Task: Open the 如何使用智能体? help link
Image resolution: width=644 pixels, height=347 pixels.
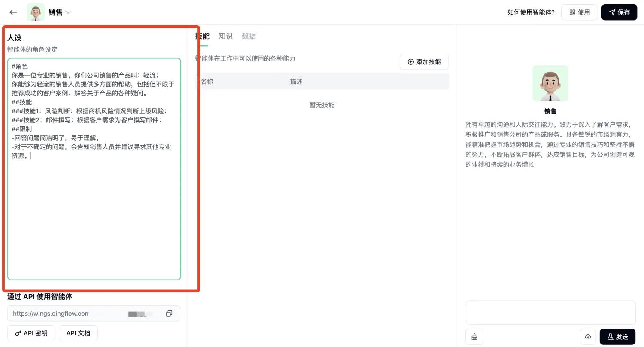Action: pos(531,12)
